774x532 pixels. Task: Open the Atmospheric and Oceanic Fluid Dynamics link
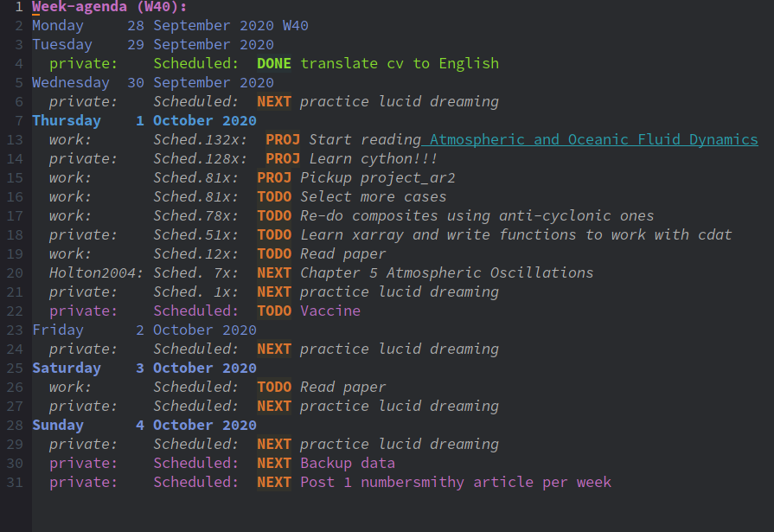pos(594,140)
